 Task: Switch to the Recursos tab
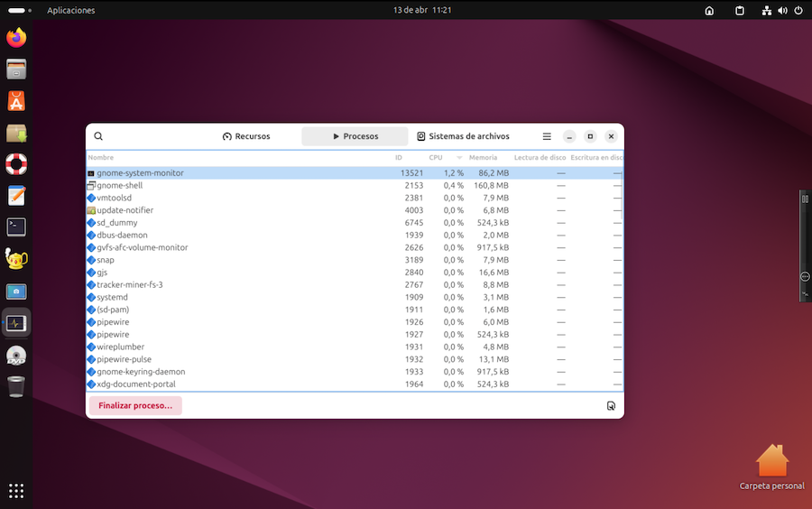click(246, 136)
